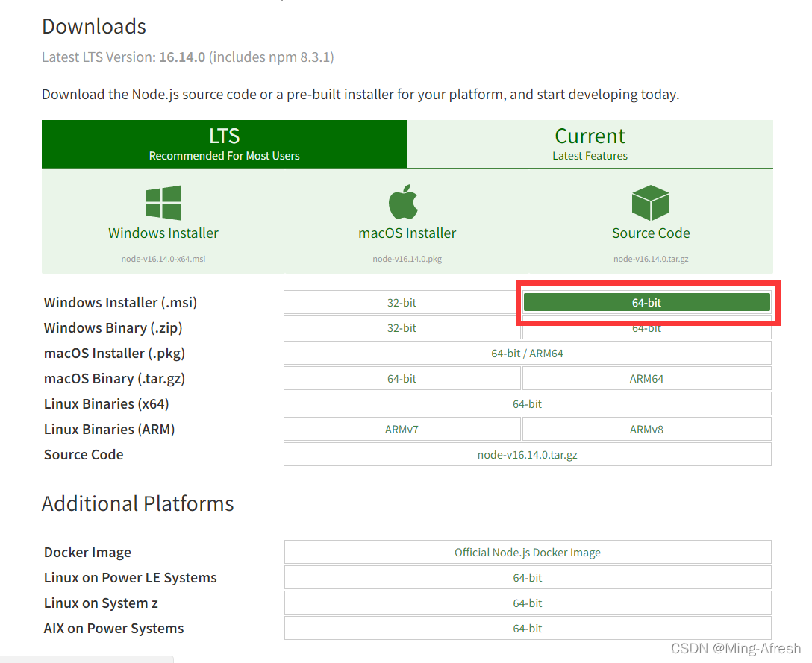This screenshot has height=663, width=812.
Task: Download Linux on Power LE Systems 64-bit
Action: coord(528,577)
